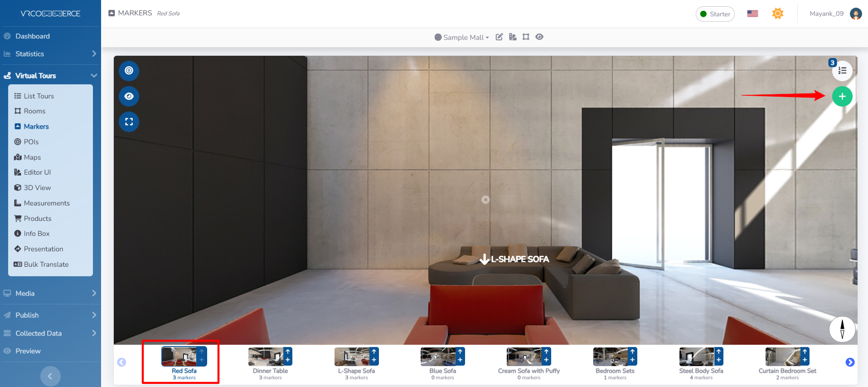Viewport: 868px width, 387px height.
Task: Open the rooms icon beside Sample Mall
Action: click(526, 37)
